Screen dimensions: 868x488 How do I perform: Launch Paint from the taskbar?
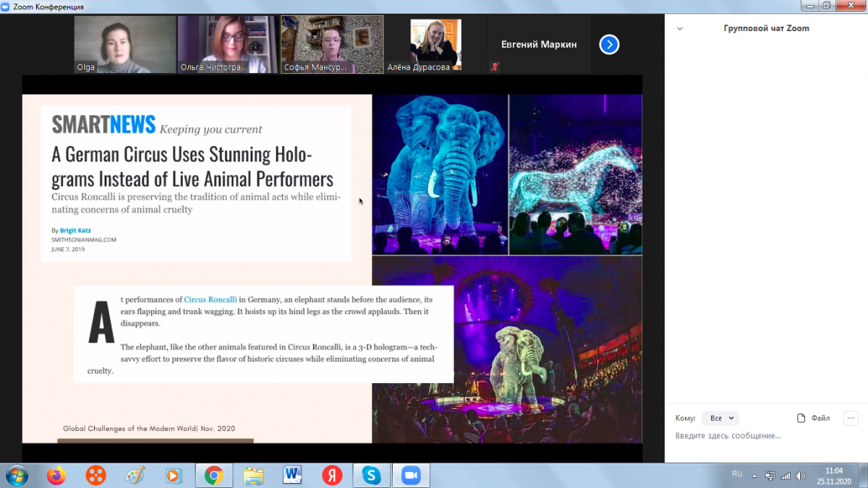135,475
